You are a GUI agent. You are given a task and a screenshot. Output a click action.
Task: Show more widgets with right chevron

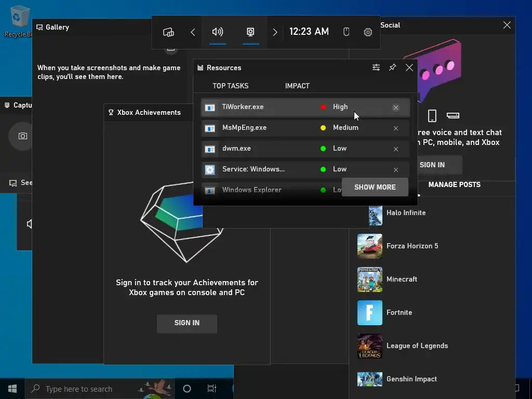click(275, 32)
